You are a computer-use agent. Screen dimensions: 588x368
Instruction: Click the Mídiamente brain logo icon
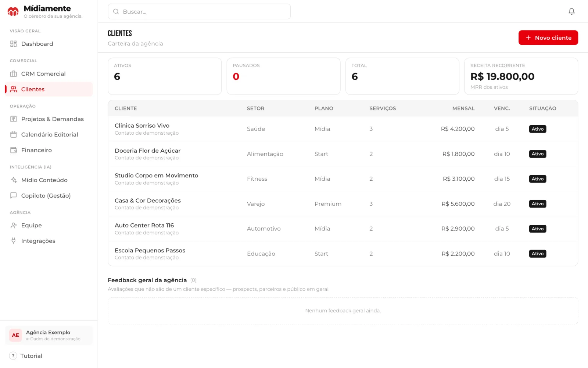coord(13,12)
